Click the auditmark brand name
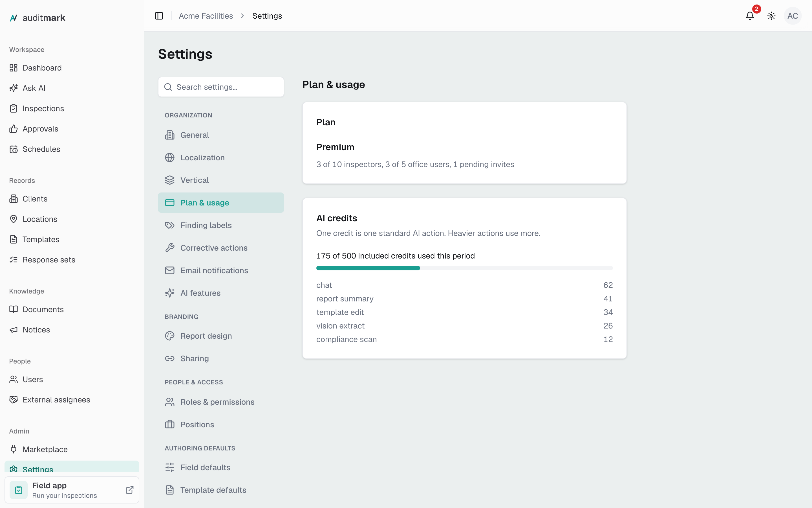The image size is (812, 508). click(x=44, y=18)
